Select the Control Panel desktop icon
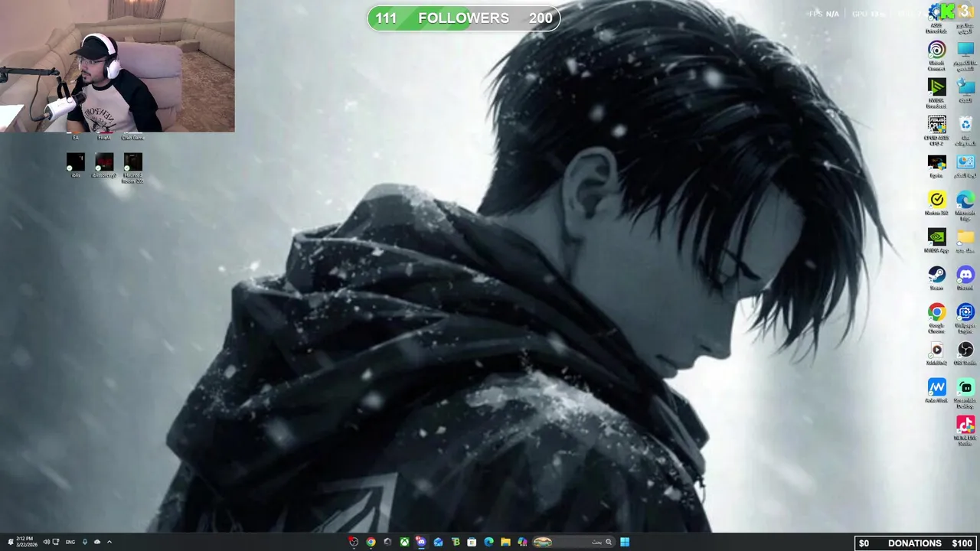 coord(965,165)
